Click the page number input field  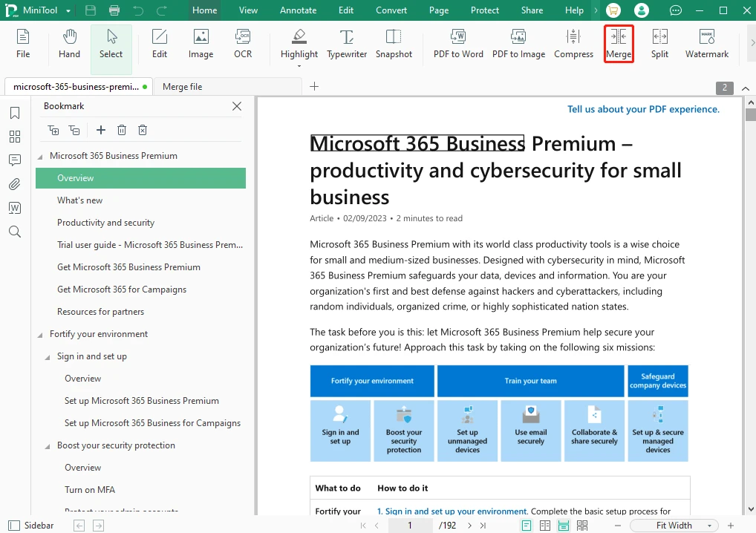(x=410, y=526)
